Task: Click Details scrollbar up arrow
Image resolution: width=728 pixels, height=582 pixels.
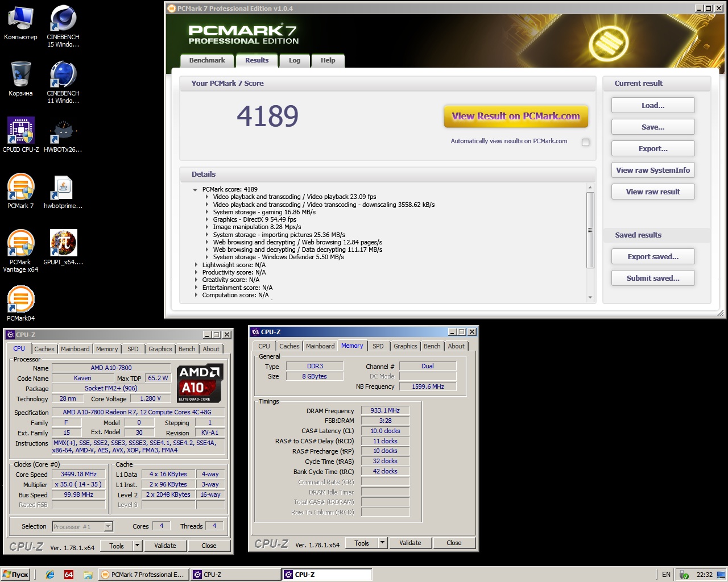Action: coord(590,187)
